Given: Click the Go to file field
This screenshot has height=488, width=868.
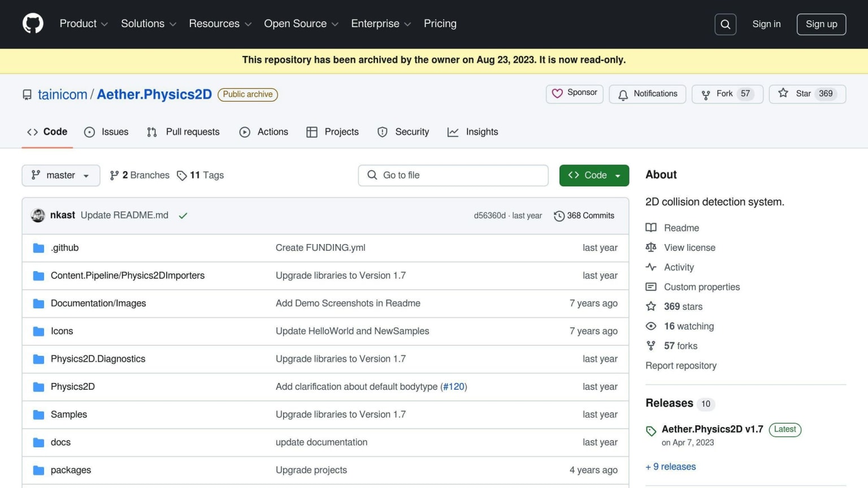Looking at the screenshot, I should (453, 176).
